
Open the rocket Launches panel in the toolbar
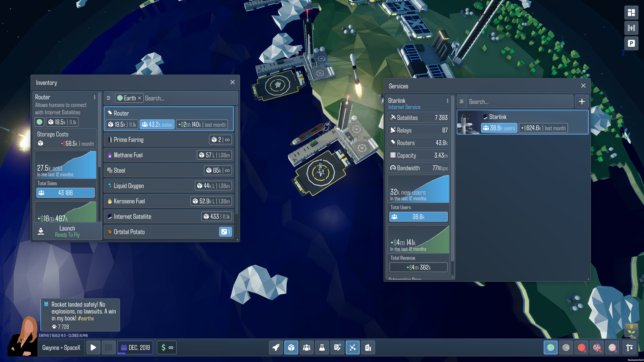tap(276, 348)
